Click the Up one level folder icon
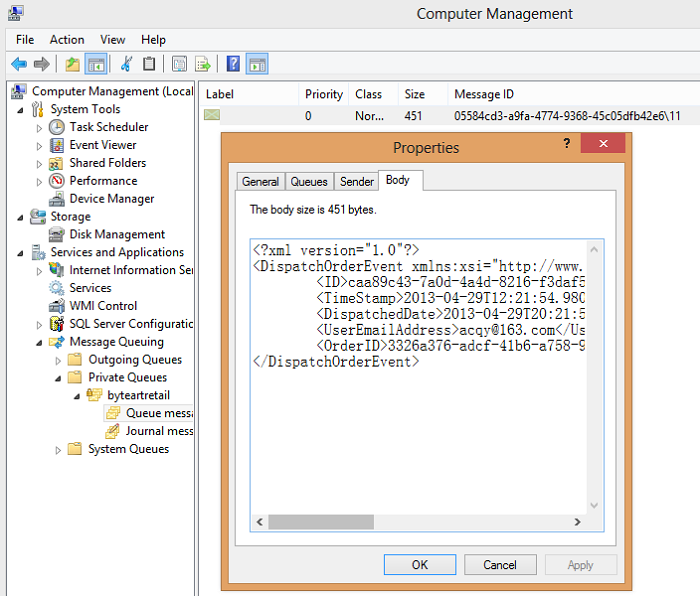Screen dimensions: 700x596 (72, 64)
